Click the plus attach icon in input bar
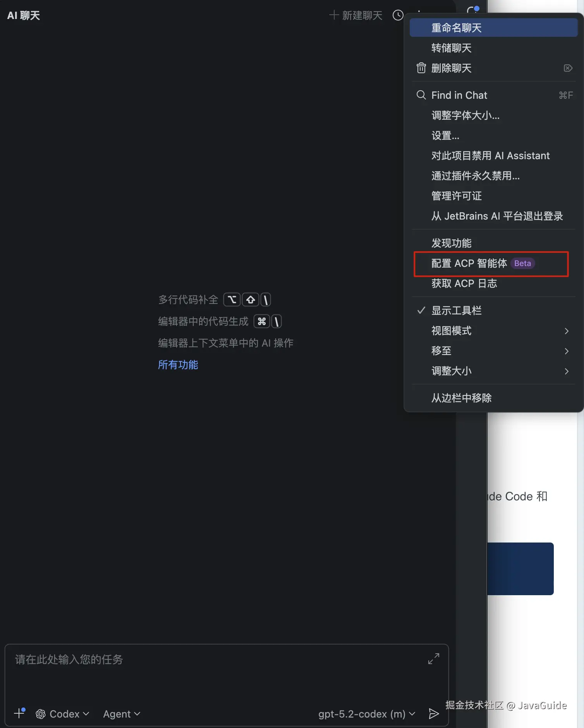584x728 pixels. pyautogui.click(x=19, y=713)
